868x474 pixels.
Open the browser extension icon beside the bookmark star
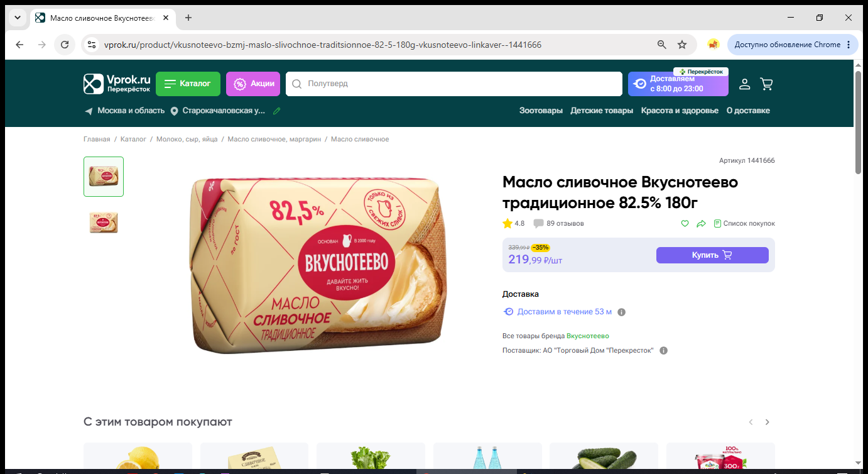click(713, 45)
